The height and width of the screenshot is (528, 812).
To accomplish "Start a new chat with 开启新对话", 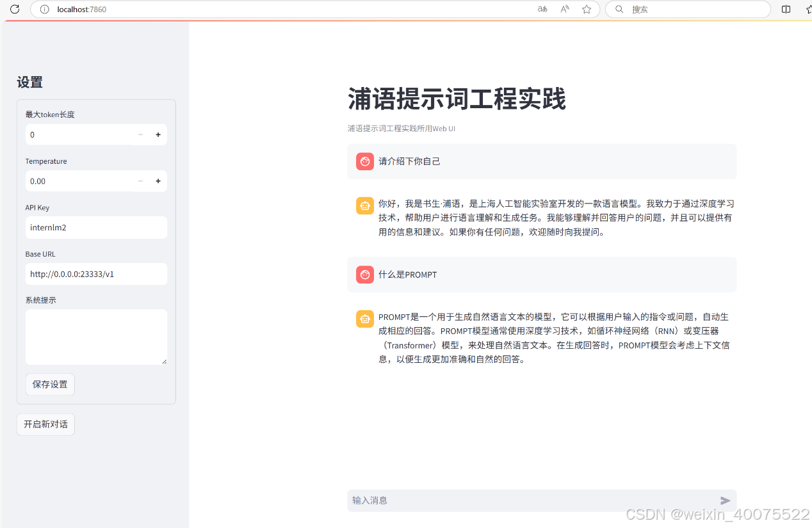I will point(45,424).
